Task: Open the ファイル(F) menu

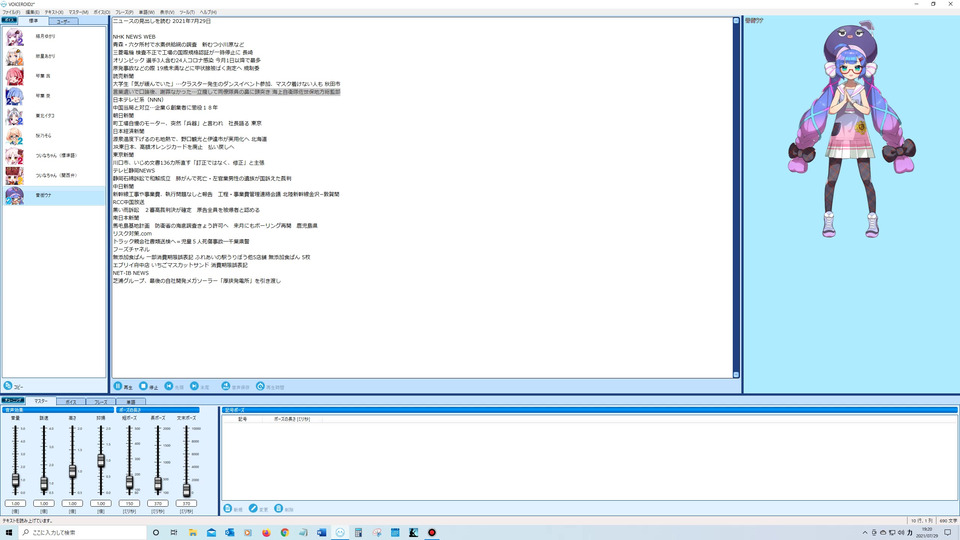Action: [x=11, y=12]
